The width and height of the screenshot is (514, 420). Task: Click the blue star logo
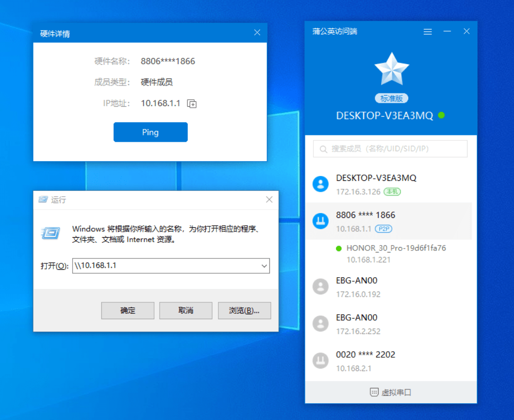[391, 69]
